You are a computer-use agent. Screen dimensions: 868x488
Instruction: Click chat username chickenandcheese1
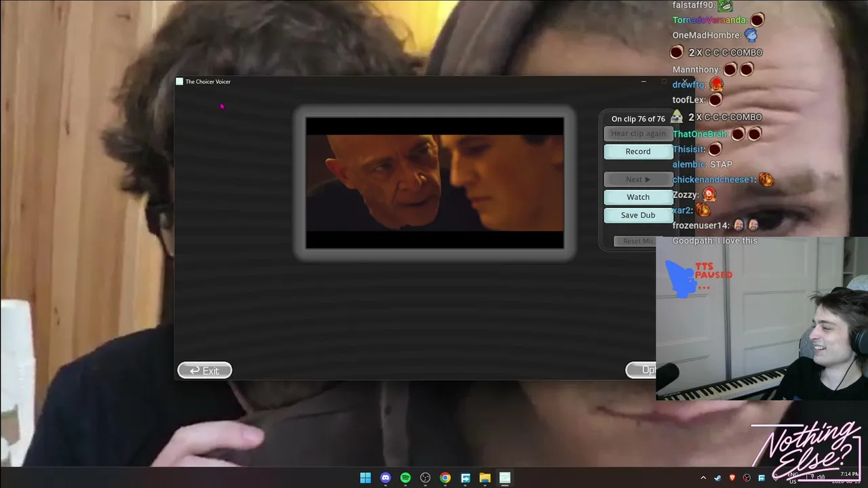(714, 180)
